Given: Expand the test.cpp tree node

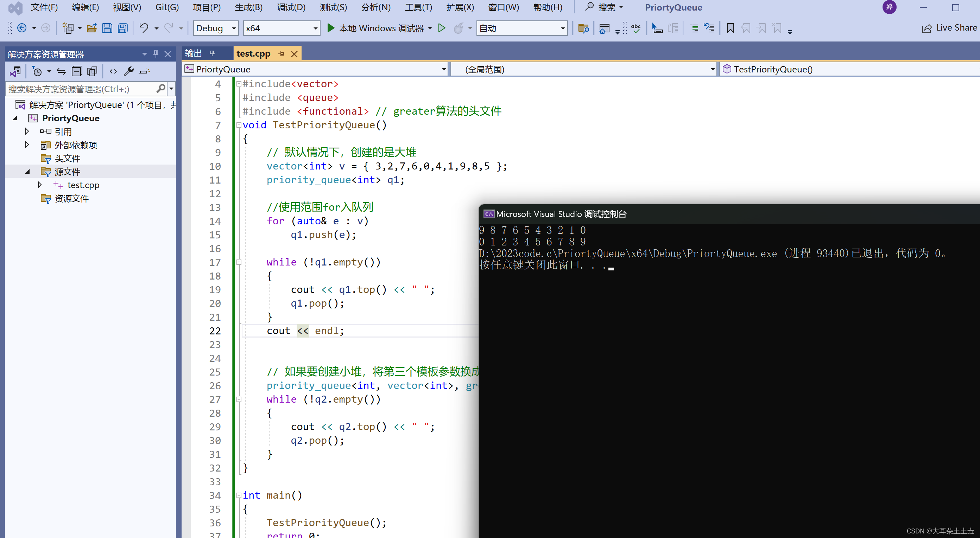Looking at the screenshot, I should click(39, 185).
